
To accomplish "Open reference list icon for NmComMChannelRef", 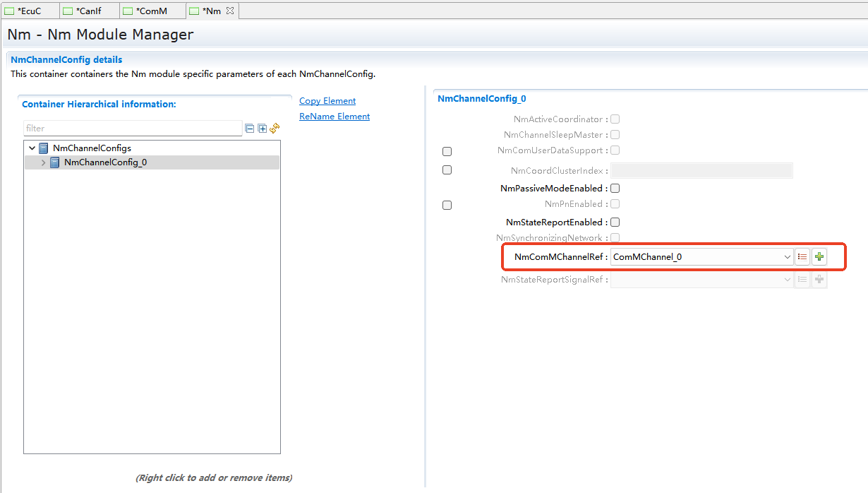I will pyautogui.click(x=802, y=257).
